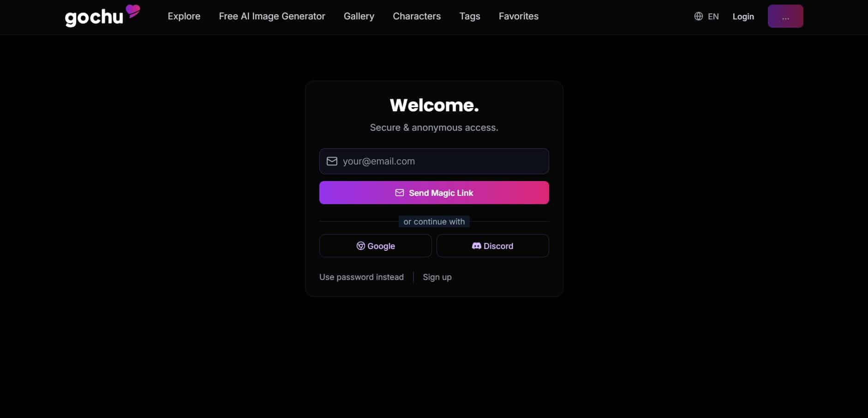This screenshot has height=418, width=868.
Task: Continue with Discord
Action: pyautogui.click(x=492, y=246)
